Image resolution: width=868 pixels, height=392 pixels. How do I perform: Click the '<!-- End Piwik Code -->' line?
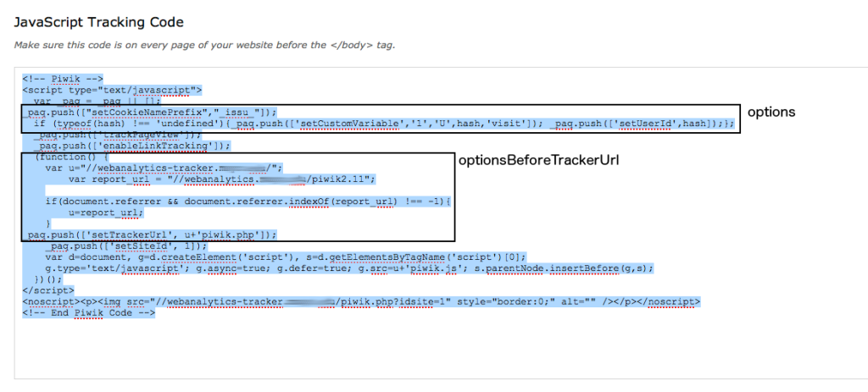coord(89,313)
